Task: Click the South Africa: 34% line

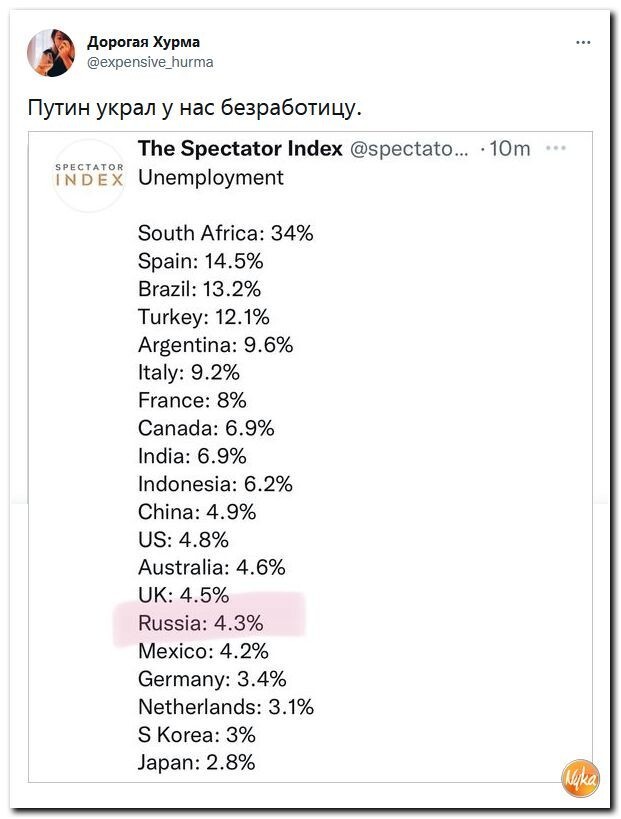Action: point(226,233)
